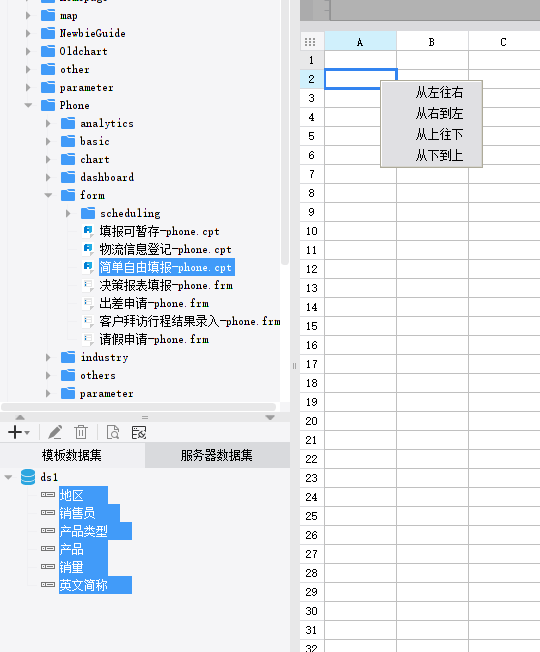Expand the scheduling folder
The height and width of the screenshot is (652, 540).
point(68,213)
